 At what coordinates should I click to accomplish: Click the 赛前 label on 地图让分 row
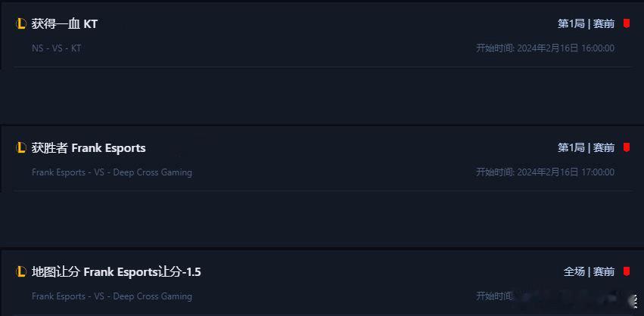604,271
